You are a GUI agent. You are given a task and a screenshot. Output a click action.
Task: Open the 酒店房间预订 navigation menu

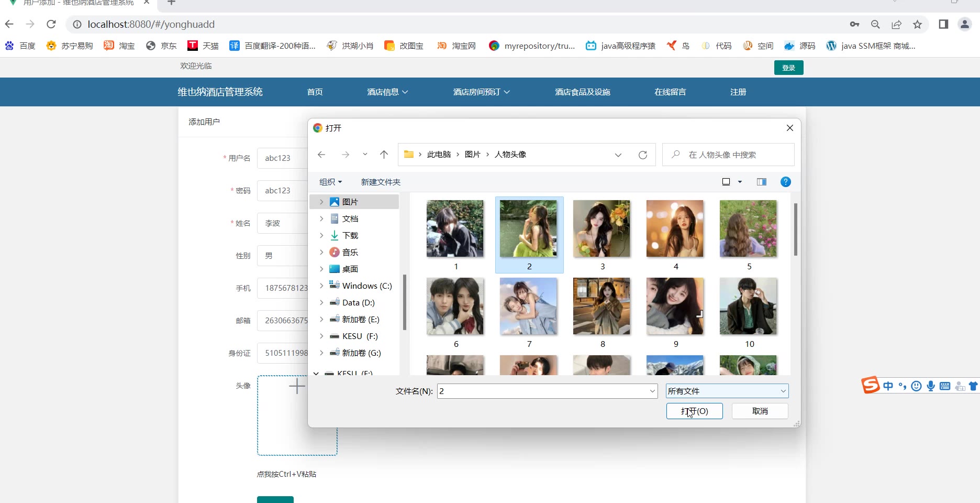[x=482, y=92]
